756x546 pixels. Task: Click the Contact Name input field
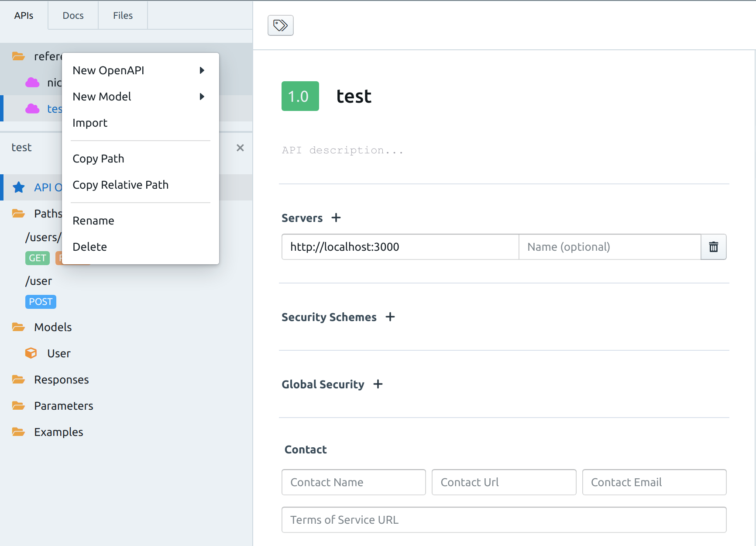354,482
